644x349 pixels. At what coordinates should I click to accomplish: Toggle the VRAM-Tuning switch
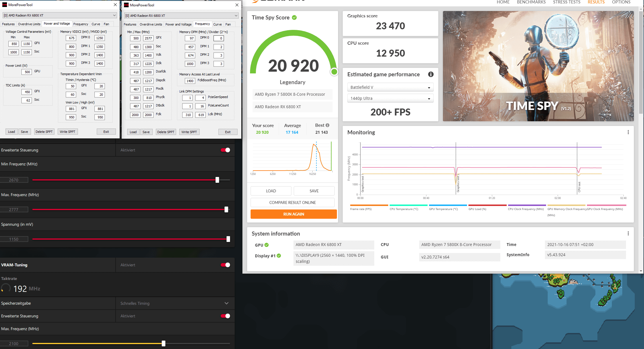(225, 265)
